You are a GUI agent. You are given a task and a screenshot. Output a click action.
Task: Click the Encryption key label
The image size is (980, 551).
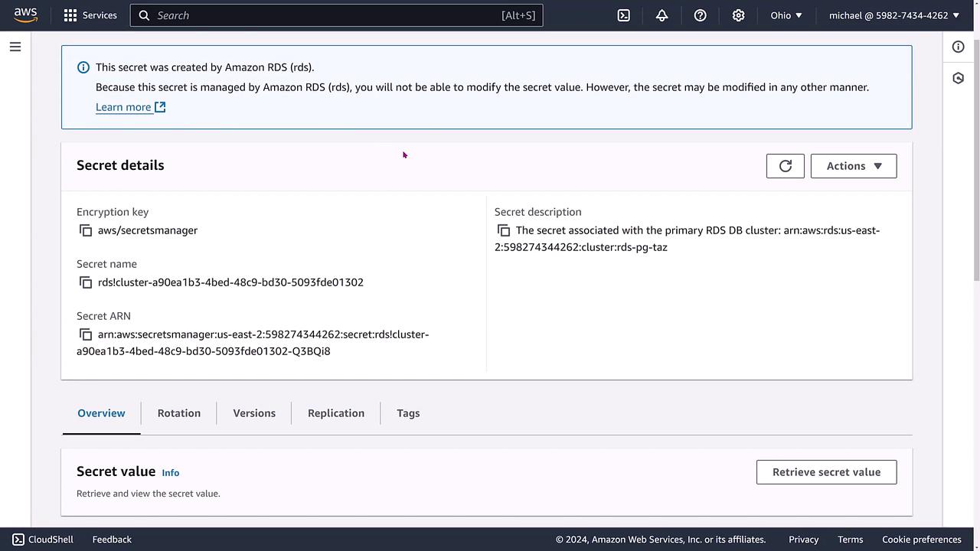[113, 212]
